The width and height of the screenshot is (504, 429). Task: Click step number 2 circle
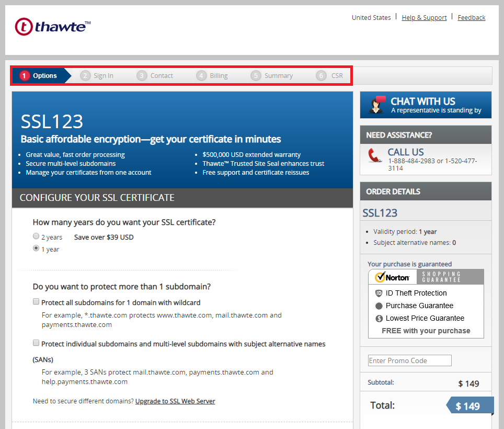(x=85, y=75)
